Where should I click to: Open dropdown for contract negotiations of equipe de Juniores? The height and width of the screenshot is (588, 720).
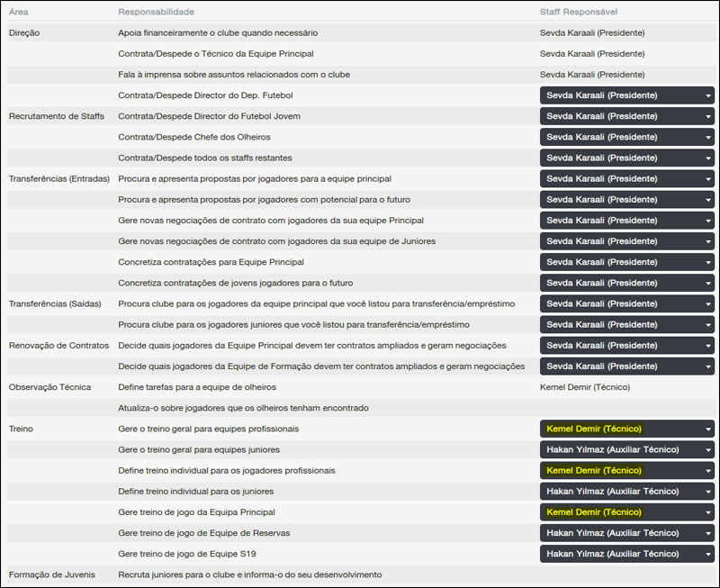tap(626, 240)
